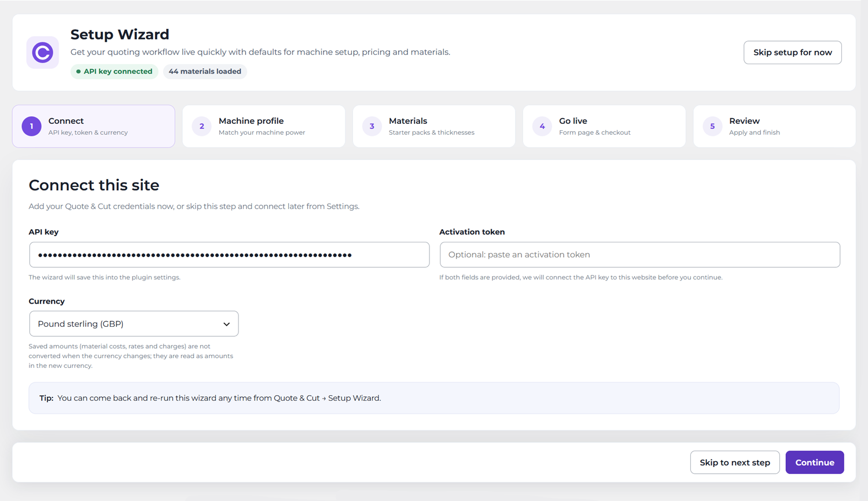Open the Connect step tab

(x=94, y=126)
